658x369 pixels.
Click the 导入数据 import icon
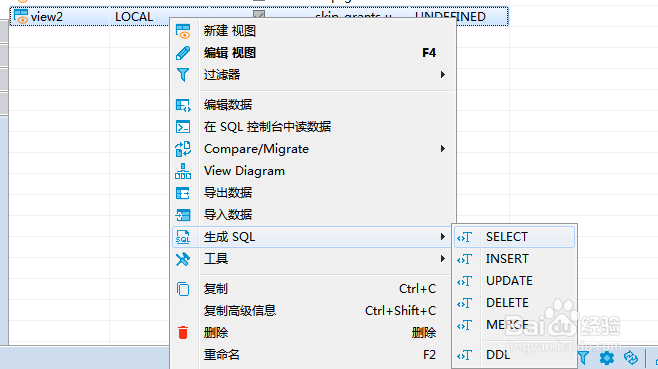coord(183,215)
